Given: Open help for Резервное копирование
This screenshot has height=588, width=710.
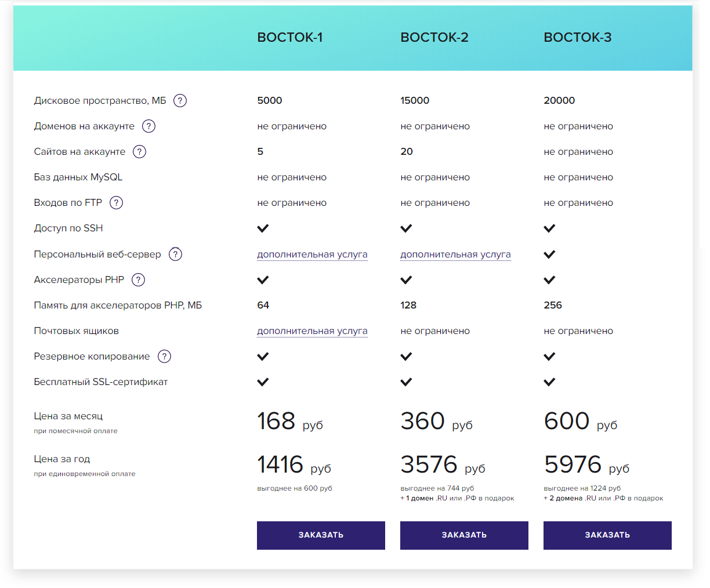Looking at the screenshot, I should click(x=164, y=356).
